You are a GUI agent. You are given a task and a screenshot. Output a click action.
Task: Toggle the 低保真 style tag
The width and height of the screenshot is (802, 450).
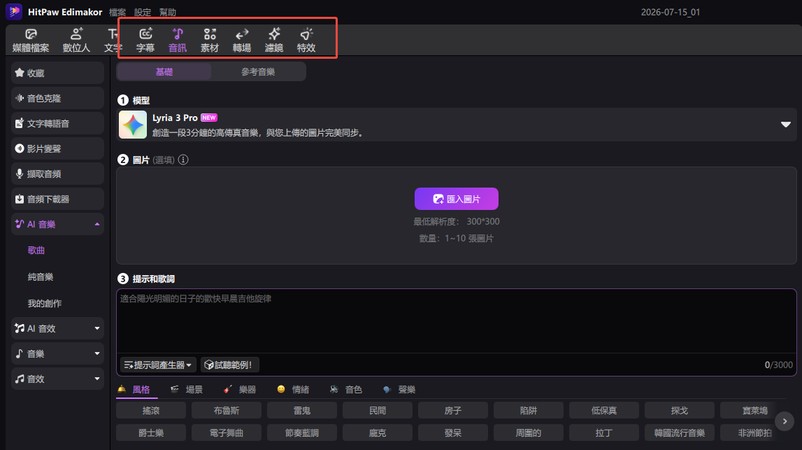[604, 410]
